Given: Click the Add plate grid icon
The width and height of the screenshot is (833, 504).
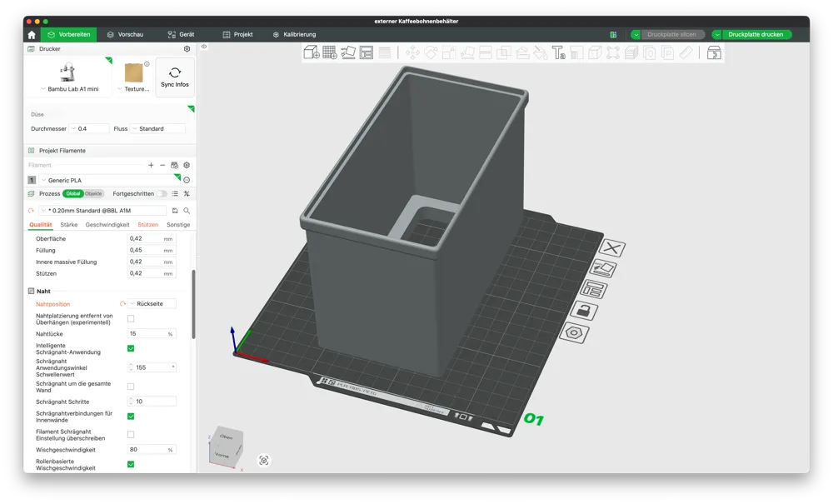Looking at the screenshot, I should click(329, 52).
